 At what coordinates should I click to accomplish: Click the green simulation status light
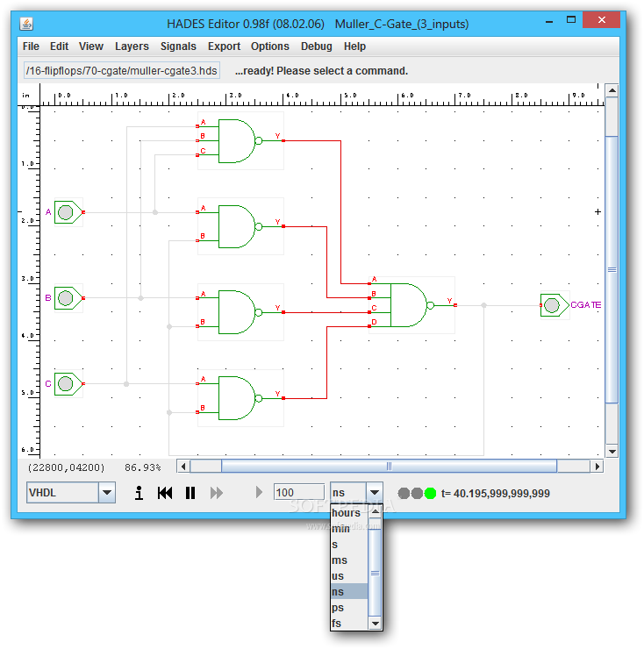coord(430,493)
